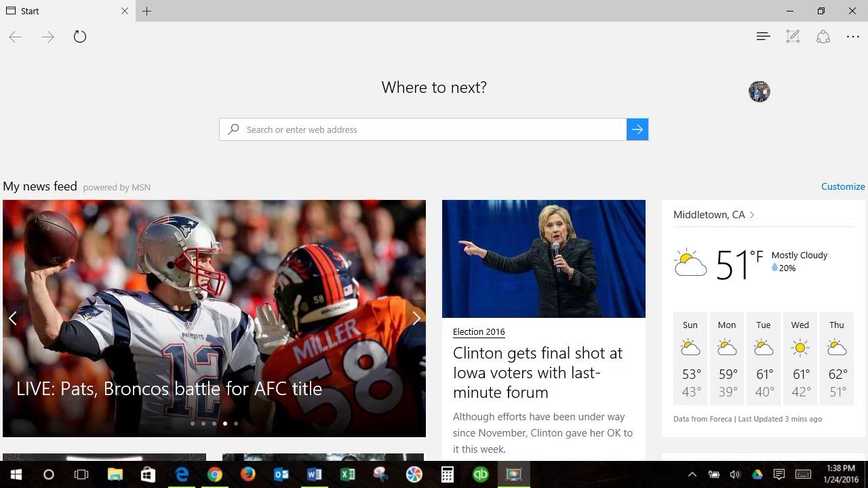The width and height of the screenshot is (868, 488).
Task: Open Microsoft Word from the taskbar
Action: pos(314,474)
